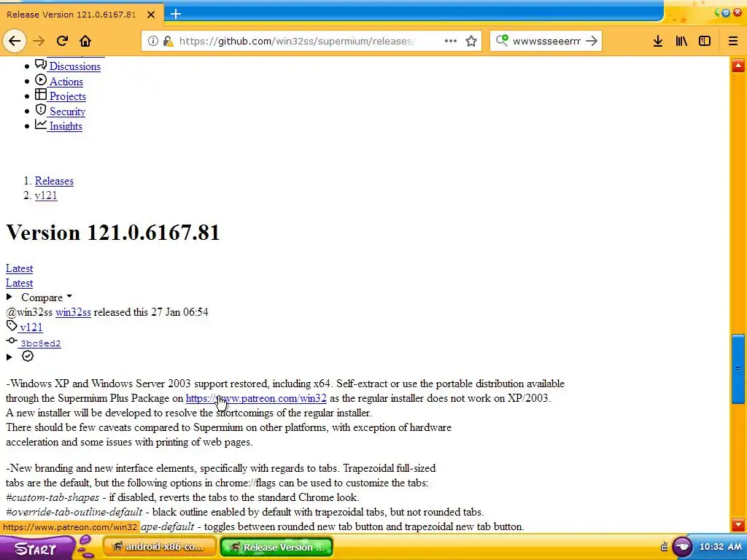Click the Forward navigation arrow
Viewport: 747px width, 560px height.
tap(39, 41)
